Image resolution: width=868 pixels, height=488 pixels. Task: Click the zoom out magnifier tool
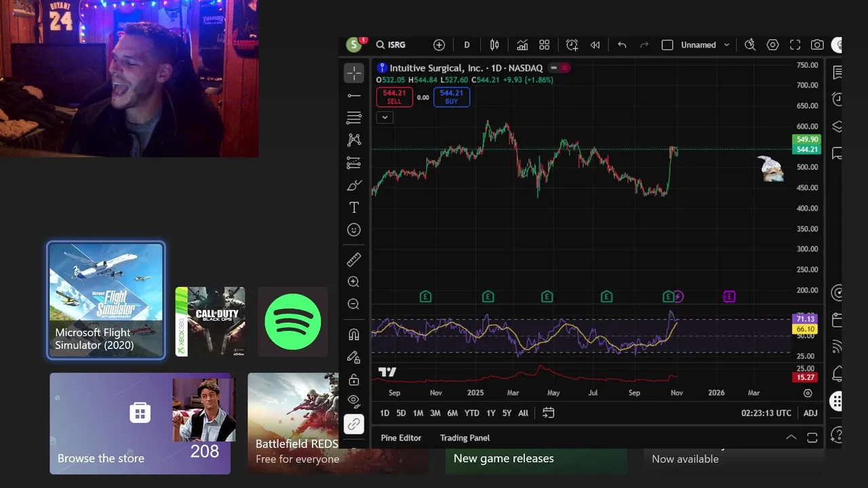(x=354, y=304)
